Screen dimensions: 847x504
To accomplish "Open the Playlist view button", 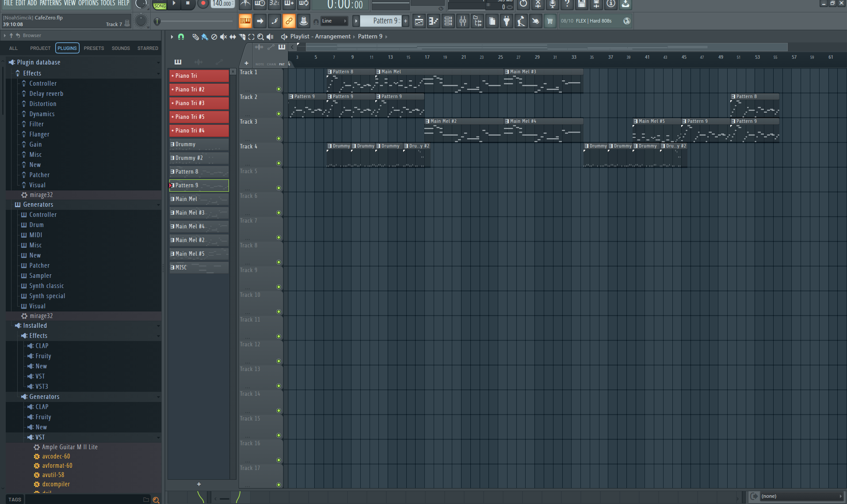I will [419, 21].
